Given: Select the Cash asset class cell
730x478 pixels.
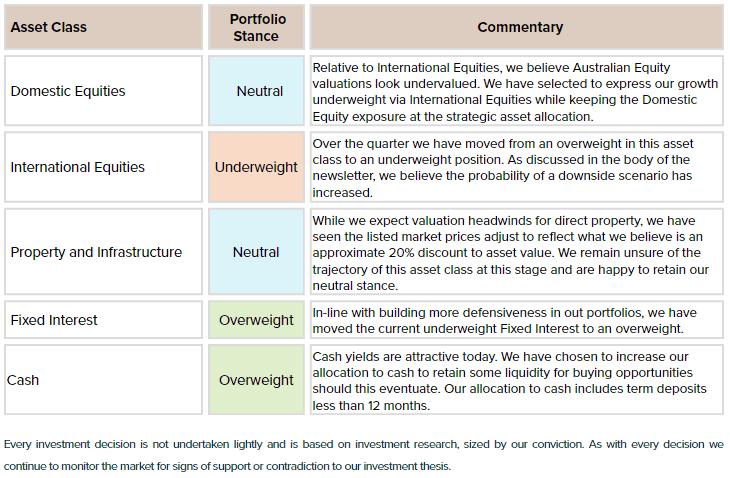Looking at the screenshot, I should [103, 380].
